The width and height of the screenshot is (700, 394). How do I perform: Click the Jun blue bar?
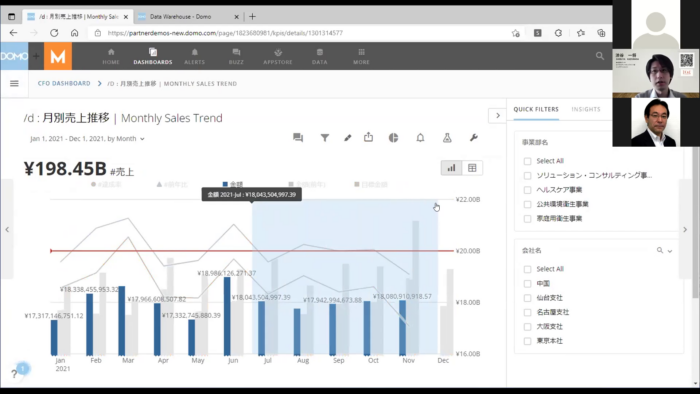[x=227, y=316]
